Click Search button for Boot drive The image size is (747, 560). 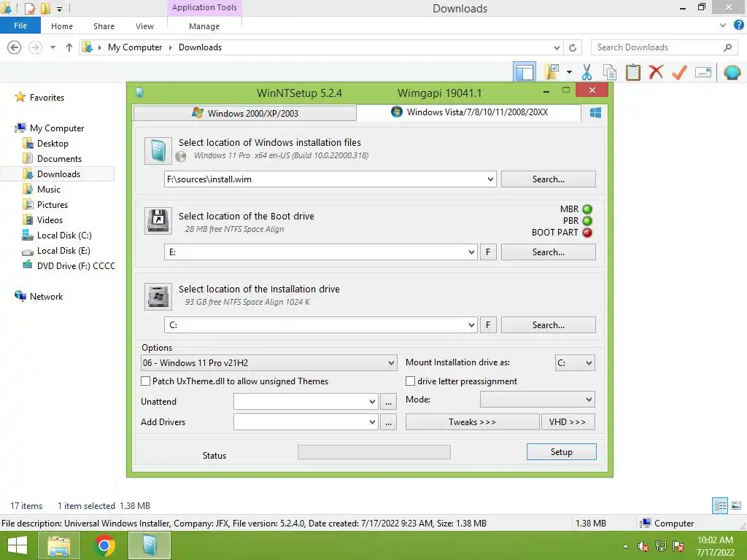[x=549, y=252]
